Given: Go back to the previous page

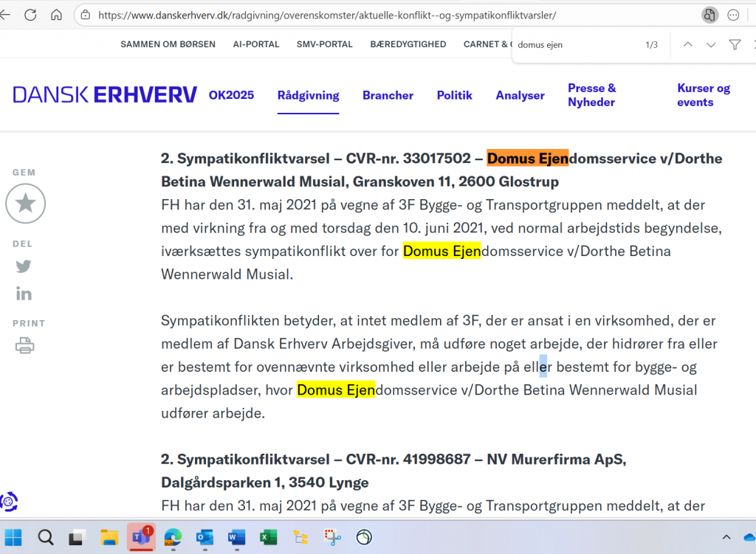Looking at the screenshot, I should point(5,15).
